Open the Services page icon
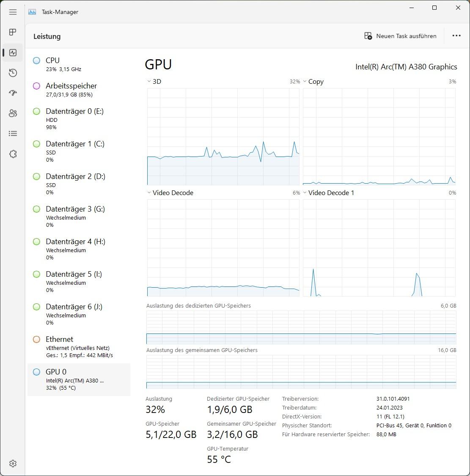The width and height of the screenshot is (470, 476). [13, 154]
